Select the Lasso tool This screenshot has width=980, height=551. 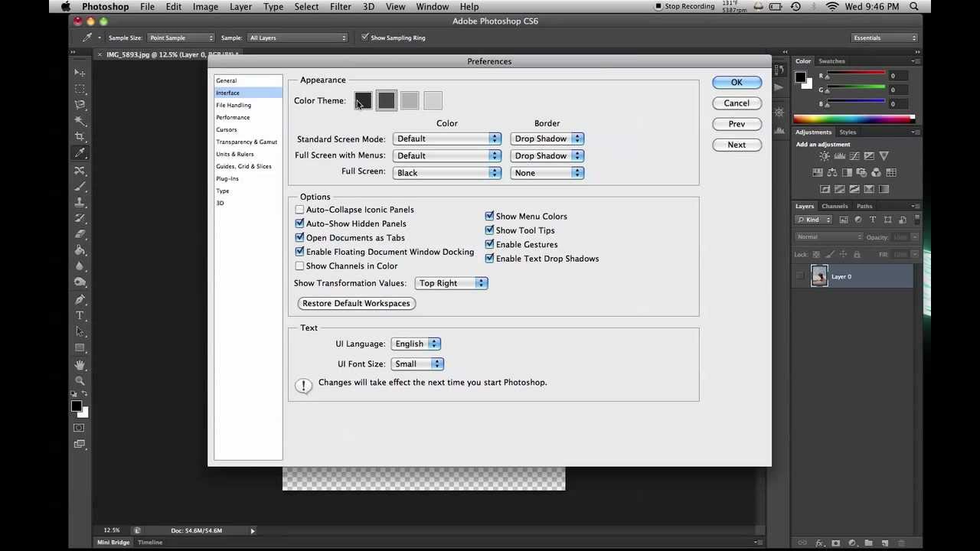click(x=80, y=104)
